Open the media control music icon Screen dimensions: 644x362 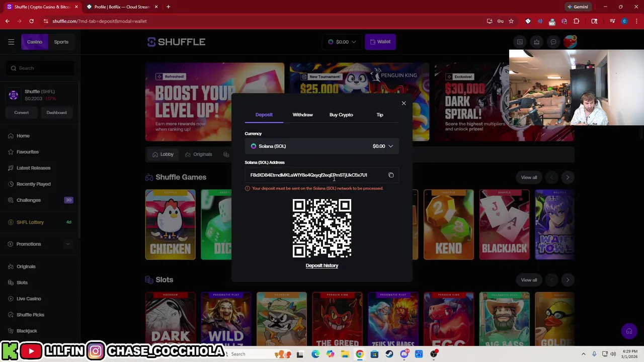[612, 21]
